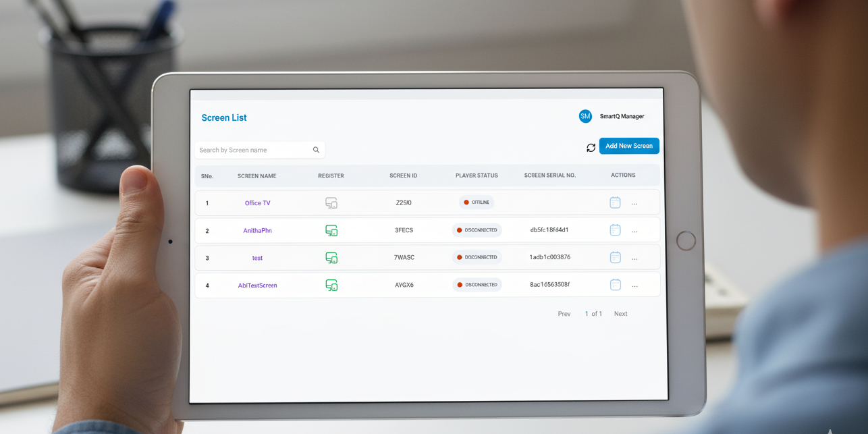
Task: Expand the more-actions ellipsis for AblTestScreen
Action: pyautogui.click(x=634, y=286)
